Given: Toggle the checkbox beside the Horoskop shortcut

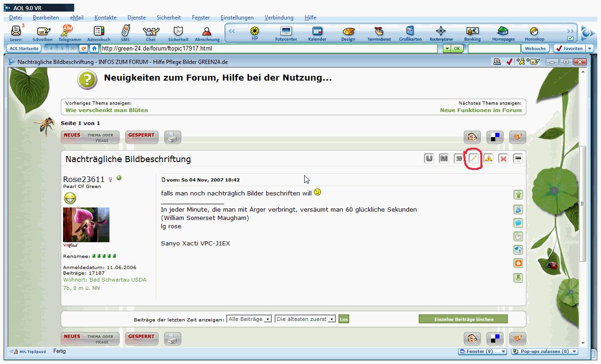Looking at the screenshot, I should coord(570,38).
